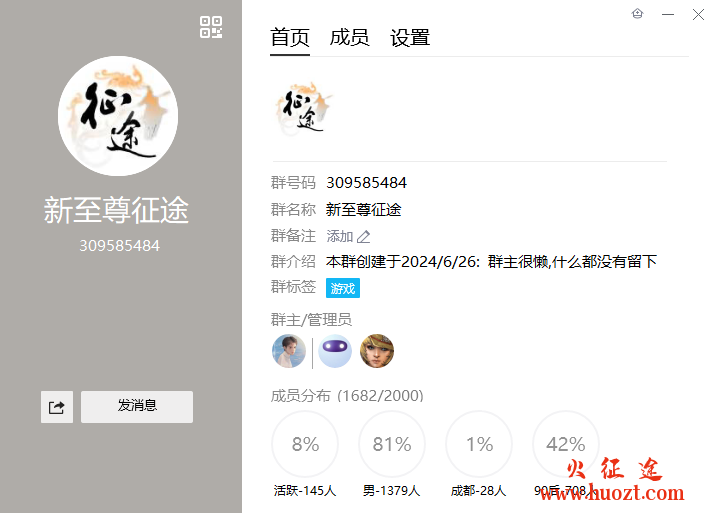Open the group QR code icon
Screen dimensions: 707x513
pyautogui.click(x=211, y=27)
